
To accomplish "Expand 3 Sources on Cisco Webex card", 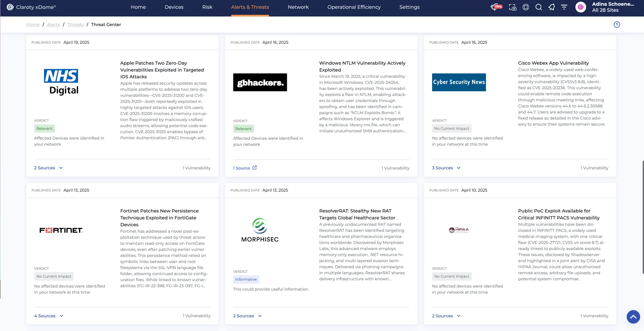I will coord(446,168).
